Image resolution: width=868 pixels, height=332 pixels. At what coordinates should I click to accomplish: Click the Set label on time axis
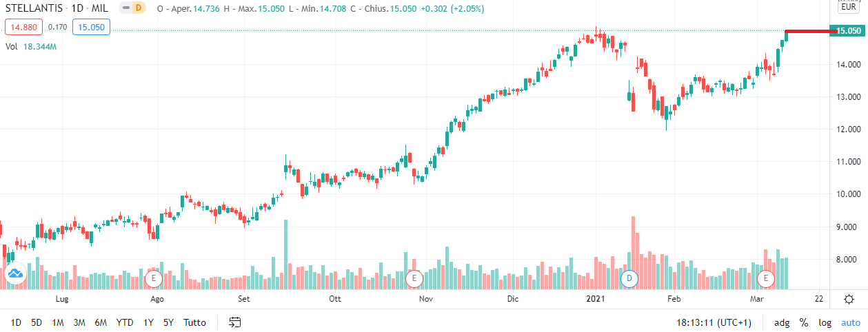point(244,299)
